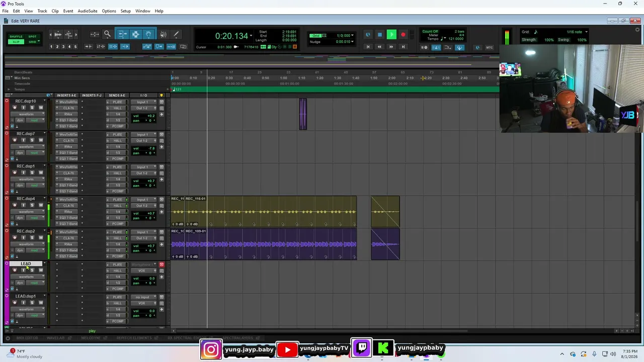Click the Wait for Note icon
Image resolution: width=644 pixels, height=362 pixels.
424,47
